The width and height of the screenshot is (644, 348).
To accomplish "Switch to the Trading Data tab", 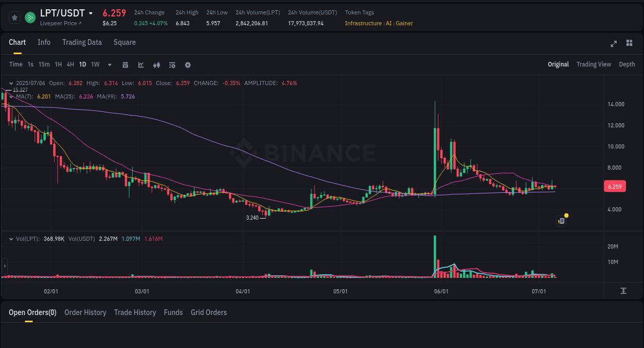I will coord(82,42).
